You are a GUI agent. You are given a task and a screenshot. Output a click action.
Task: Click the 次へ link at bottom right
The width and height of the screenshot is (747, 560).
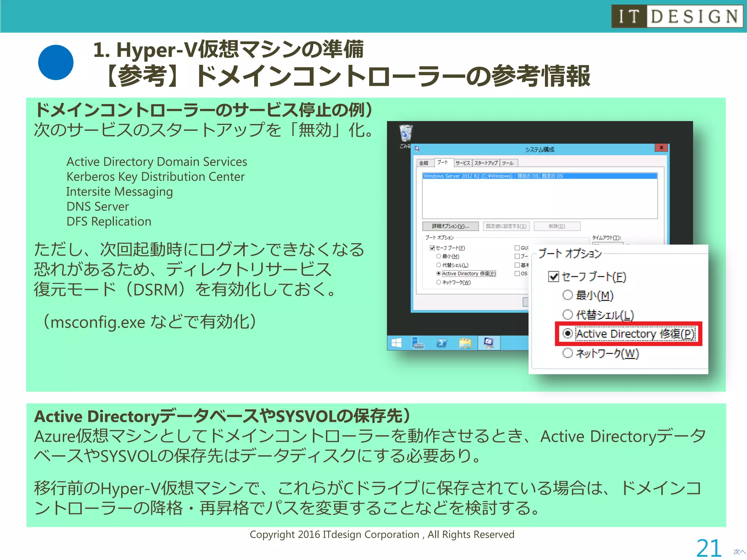[x=739, y=552]
